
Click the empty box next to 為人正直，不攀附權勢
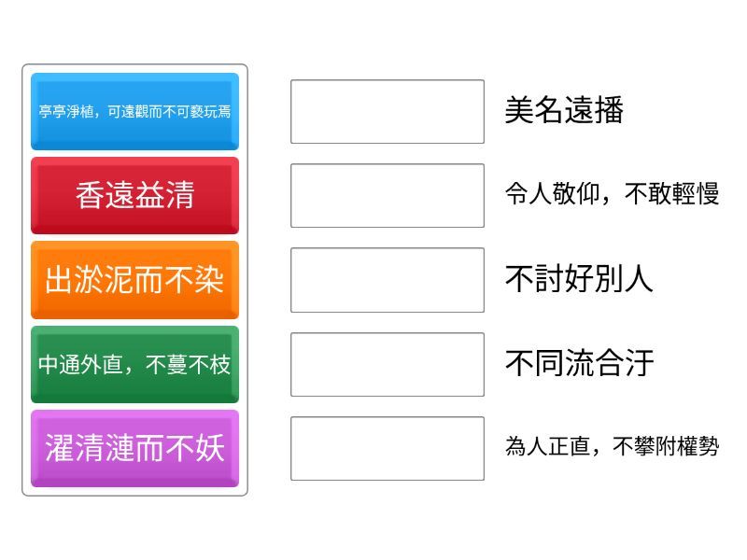tap(387, 448)
